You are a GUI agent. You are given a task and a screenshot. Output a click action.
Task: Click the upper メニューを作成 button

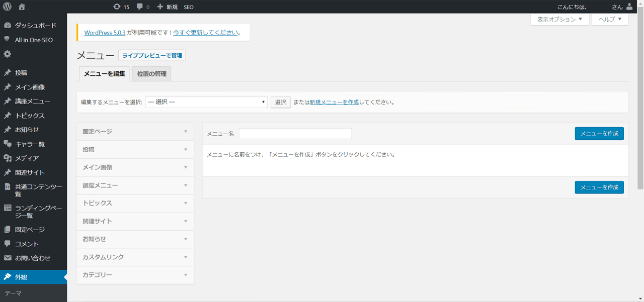click(599, 134)
